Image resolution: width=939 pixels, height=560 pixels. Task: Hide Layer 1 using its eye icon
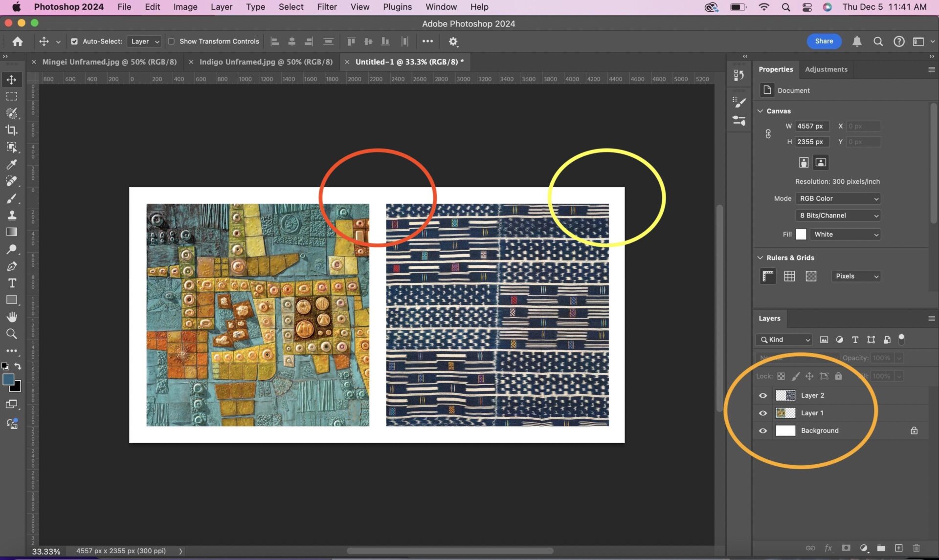pos(763,413)
